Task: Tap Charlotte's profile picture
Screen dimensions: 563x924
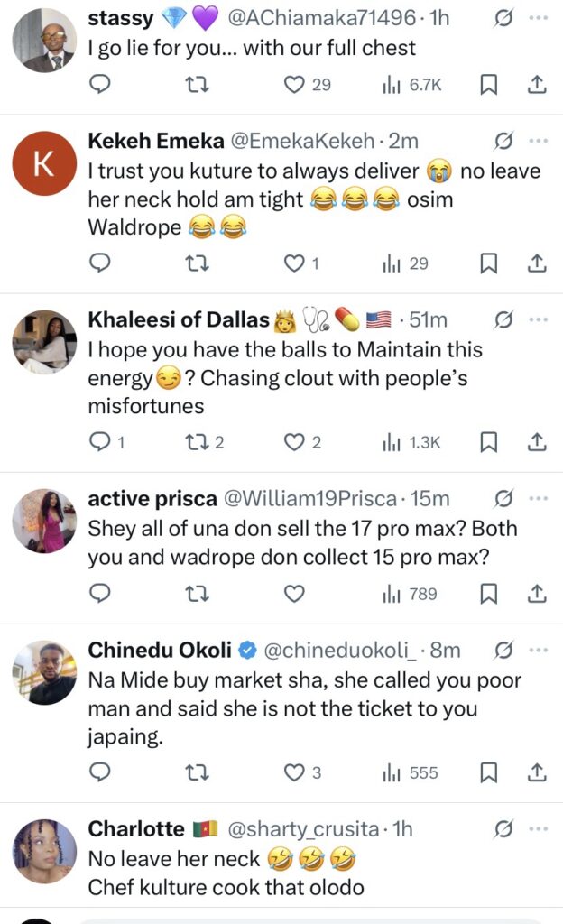Action: (x=44, y=851)
